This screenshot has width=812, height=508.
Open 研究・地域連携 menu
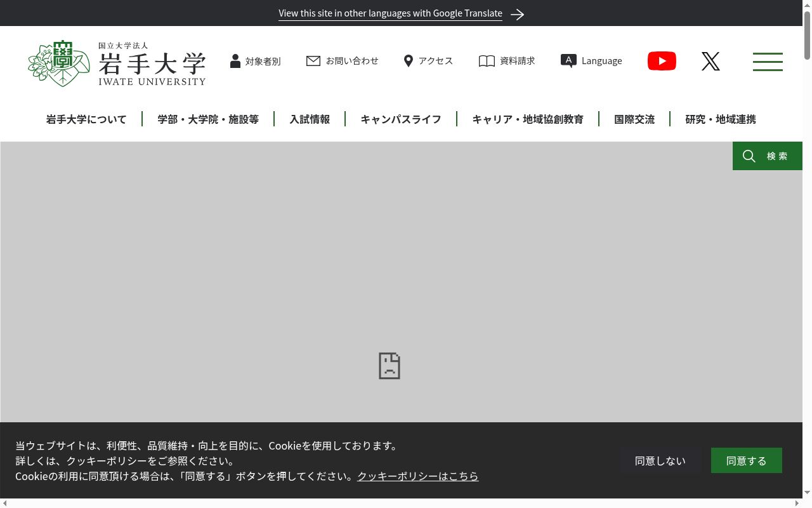(x=721, y=119)
